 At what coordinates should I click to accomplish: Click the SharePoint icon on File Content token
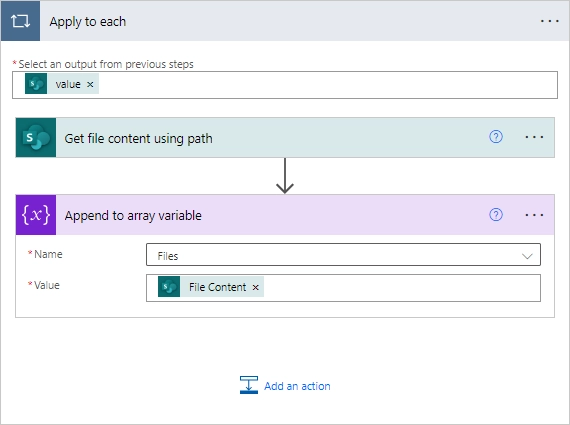(169, 287)
